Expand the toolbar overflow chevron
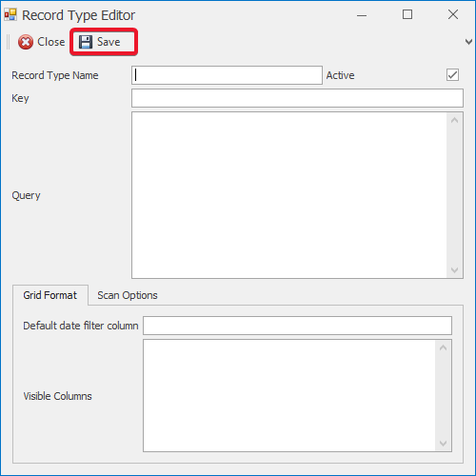Screen dimensions: 476x476 tap(468, 42)
